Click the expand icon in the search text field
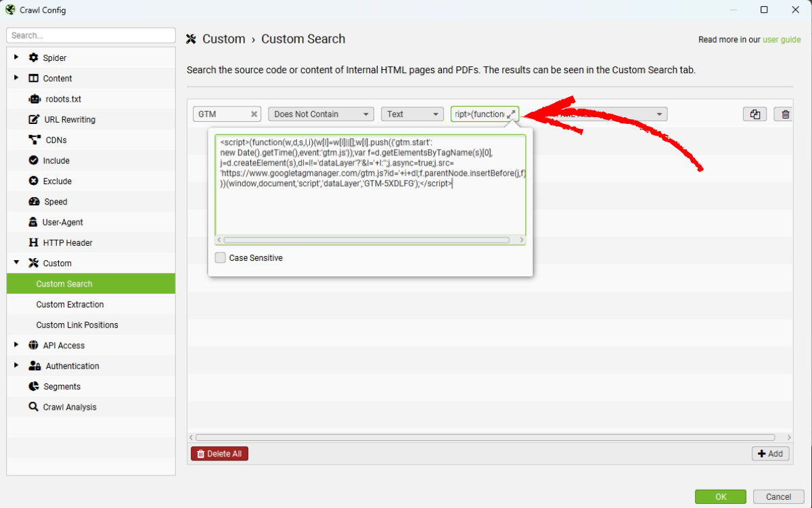Screen dimensions: 812x508 [x=511, y=114]
